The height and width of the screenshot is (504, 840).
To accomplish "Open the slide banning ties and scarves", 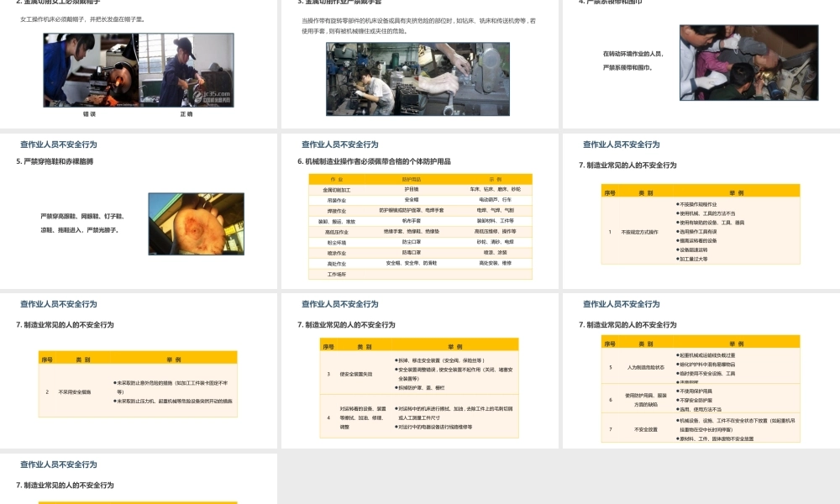I will pos(701,64).
